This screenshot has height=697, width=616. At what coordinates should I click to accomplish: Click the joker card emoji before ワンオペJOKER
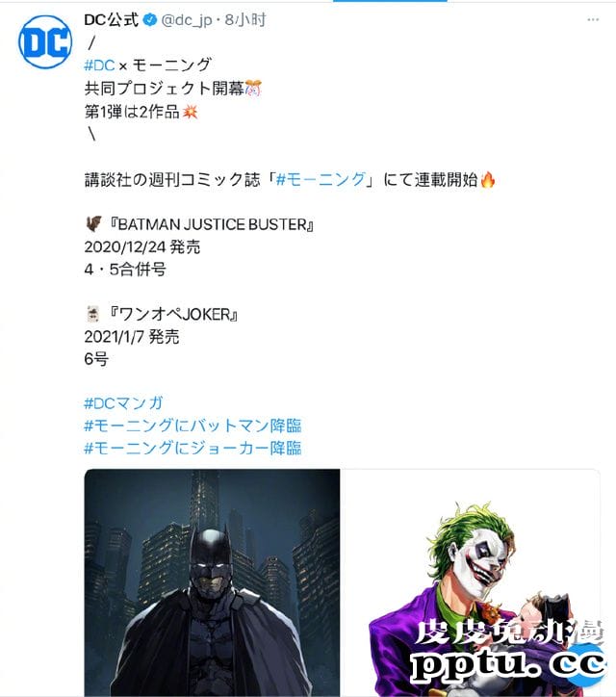pyautogui.click(x=93, y=314)
